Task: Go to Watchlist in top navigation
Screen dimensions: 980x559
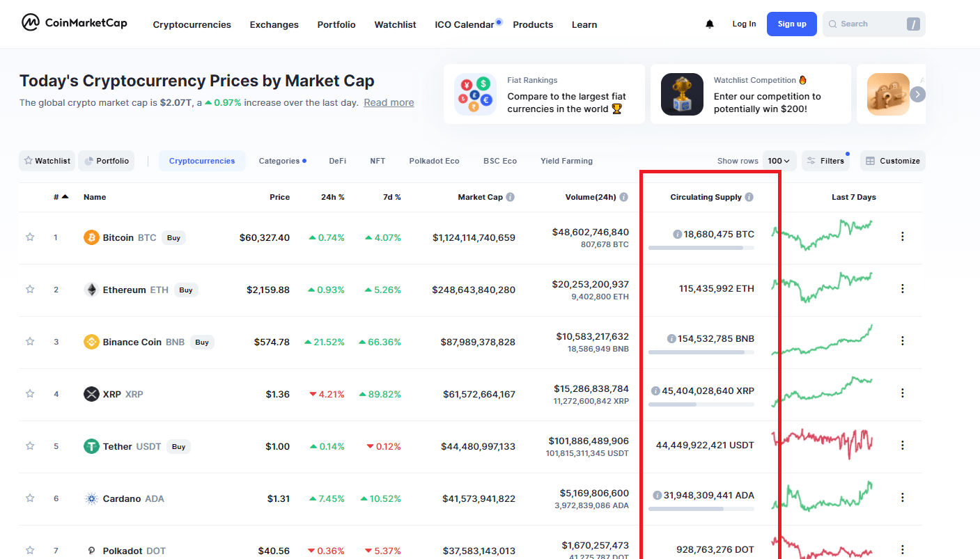Action: [x=395, y=24]
